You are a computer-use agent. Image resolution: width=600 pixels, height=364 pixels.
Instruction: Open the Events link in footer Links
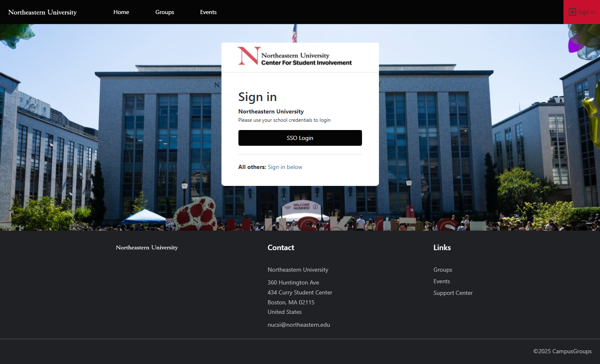(442, 281)
